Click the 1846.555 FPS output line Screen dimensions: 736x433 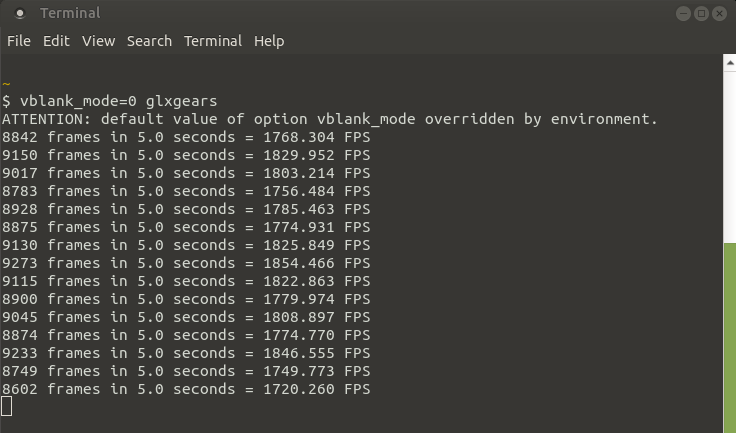point(186,353)
